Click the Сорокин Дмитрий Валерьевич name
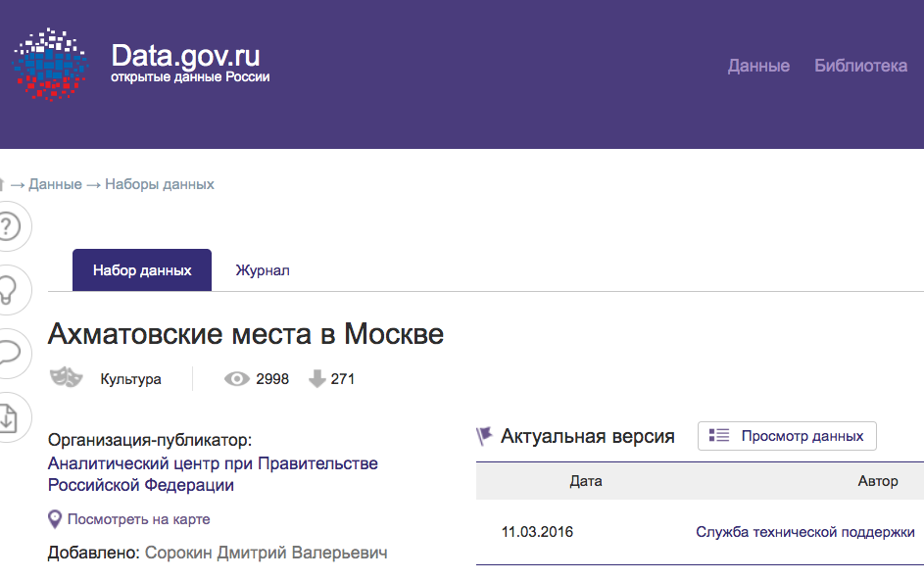Image resolution: width=924 pixels, height=580 pixels. 267,553
